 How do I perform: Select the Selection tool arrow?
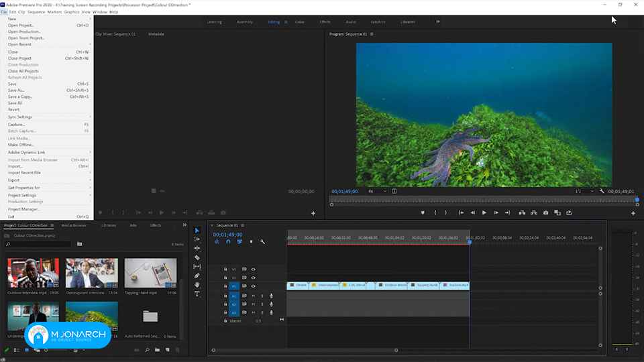click(197, 230)
